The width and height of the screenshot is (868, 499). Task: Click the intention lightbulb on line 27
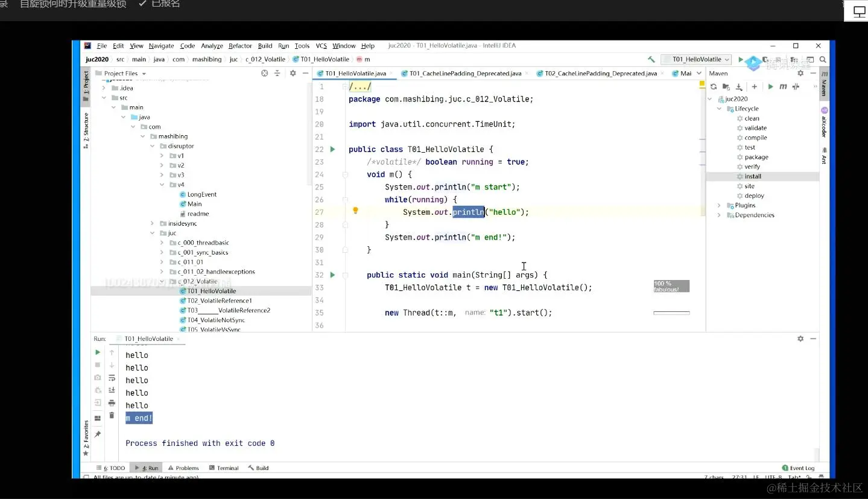355,211
